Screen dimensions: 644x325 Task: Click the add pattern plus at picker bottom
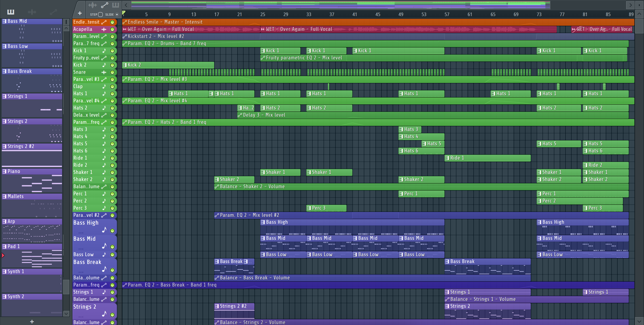pos(32,321)
